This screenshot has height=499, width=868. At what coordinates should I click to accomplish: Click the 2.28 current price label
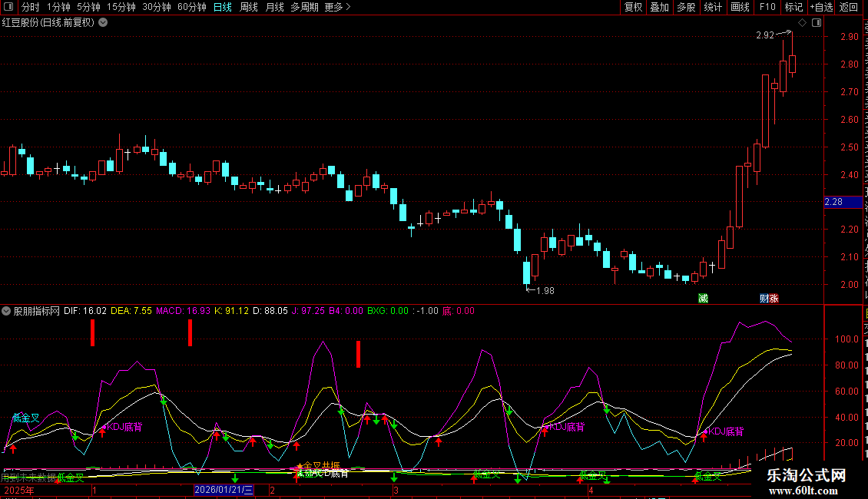click(x=843, y=202)
